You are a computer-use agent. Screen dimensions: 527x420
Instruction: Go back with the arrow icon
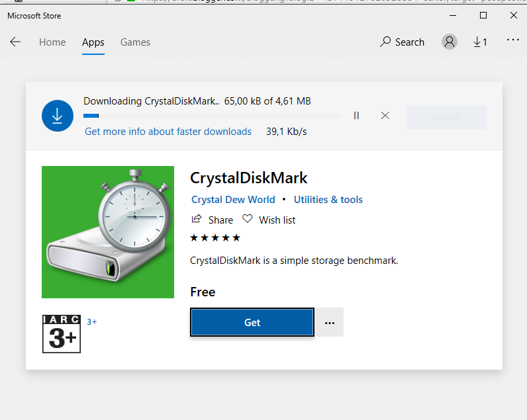(x=15, y=42)
